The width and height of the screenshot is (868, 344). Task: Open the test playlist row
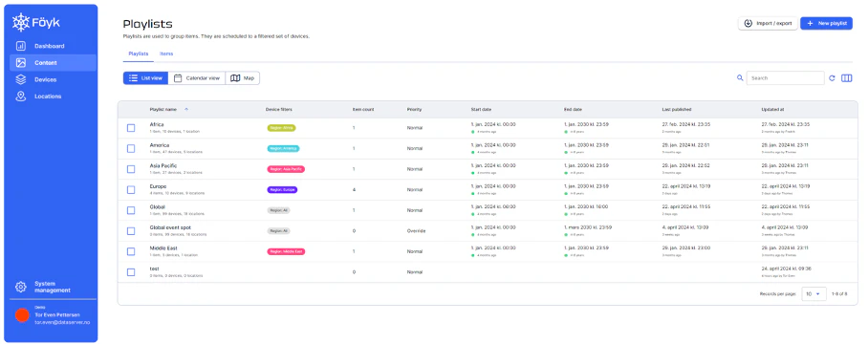pos(488,272)
